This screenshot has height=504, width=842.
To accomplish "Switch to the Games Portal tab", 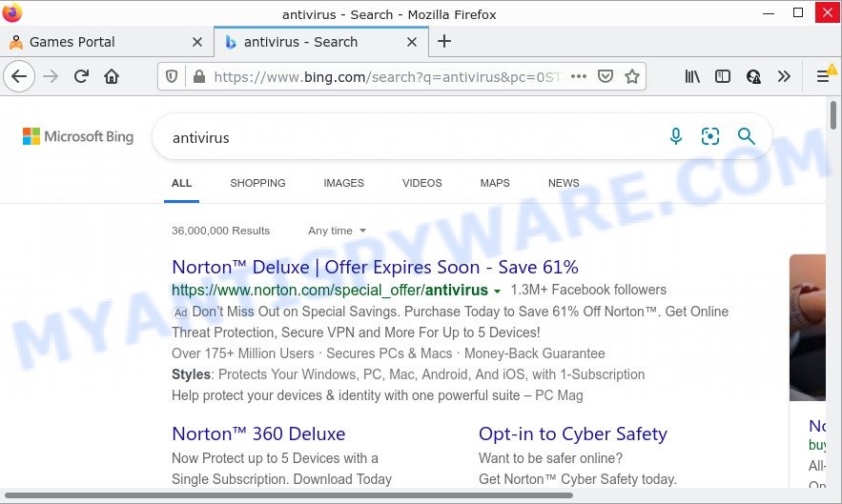I will [107, 42].
